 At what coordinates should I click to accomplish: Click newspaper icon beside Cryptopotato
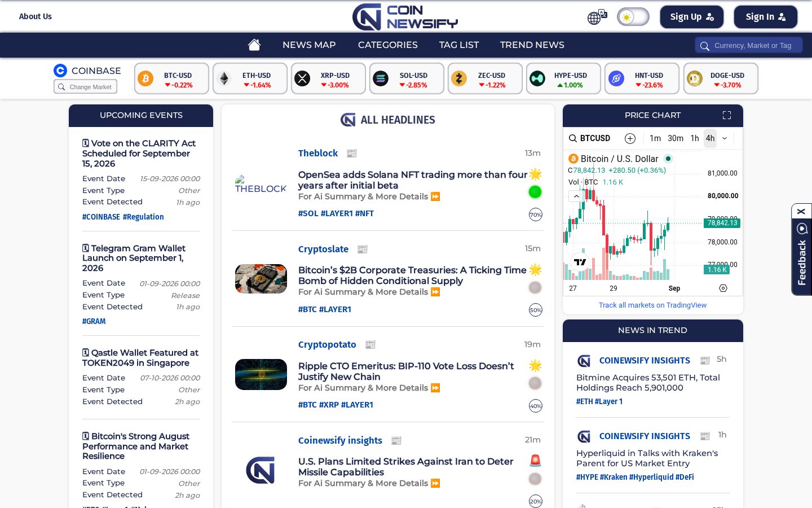(370, 344)
